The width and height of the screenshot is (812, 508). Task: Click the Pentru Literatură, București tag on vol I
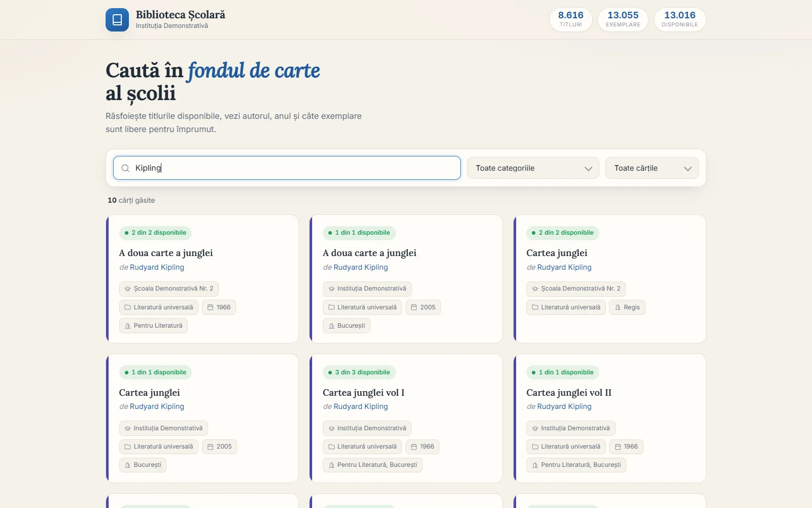373,465
